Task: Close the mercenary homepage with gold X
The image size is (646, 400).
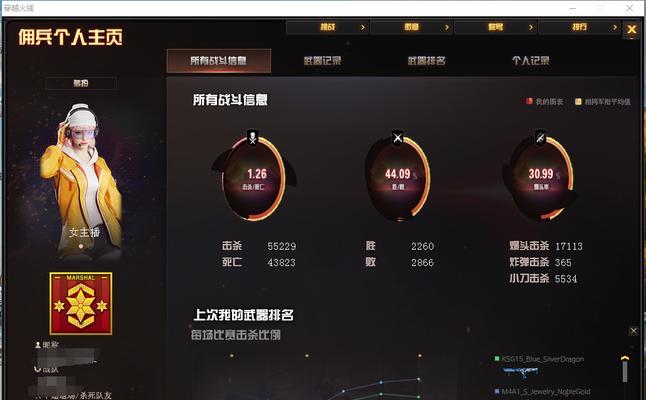Action: point(632,30)
